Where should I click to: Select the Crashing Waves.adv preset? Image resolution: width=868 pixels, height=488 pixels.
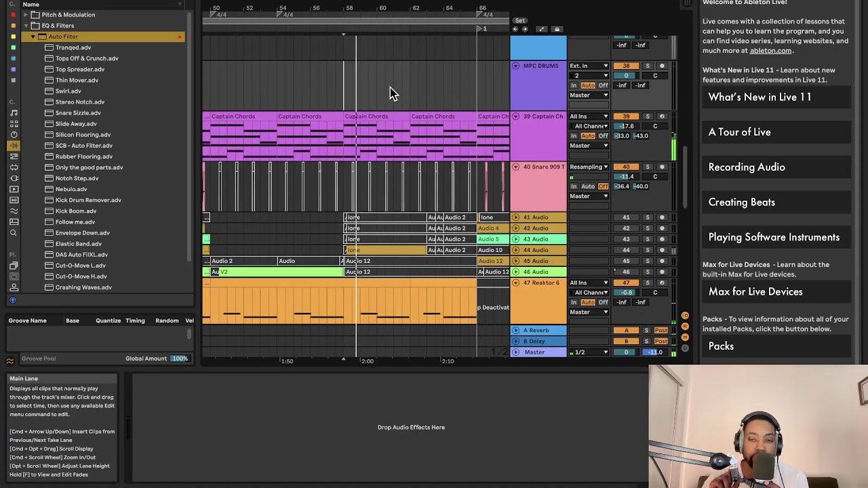click(83, 287)
